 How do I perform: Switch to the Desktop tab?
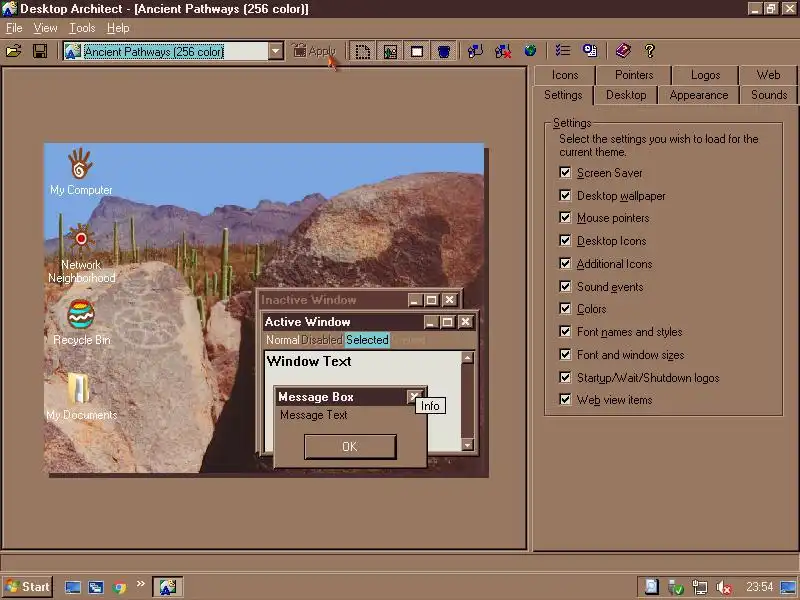pyautogui.click(x=626, y=95)
